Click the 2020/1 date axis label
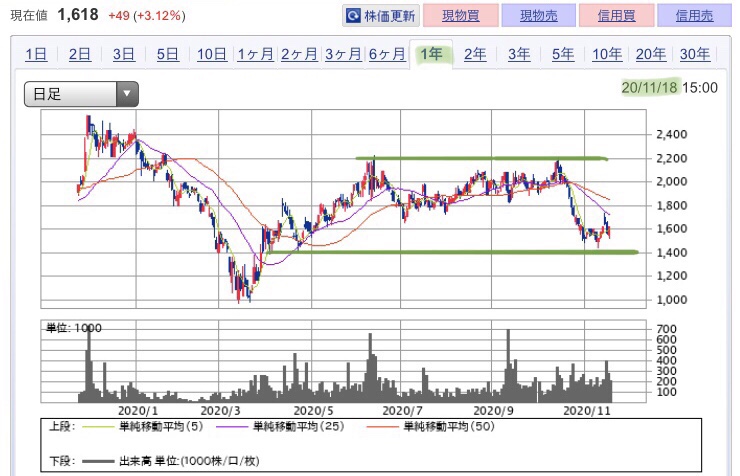This screenshot has height=476, width=740. point(138,410)
